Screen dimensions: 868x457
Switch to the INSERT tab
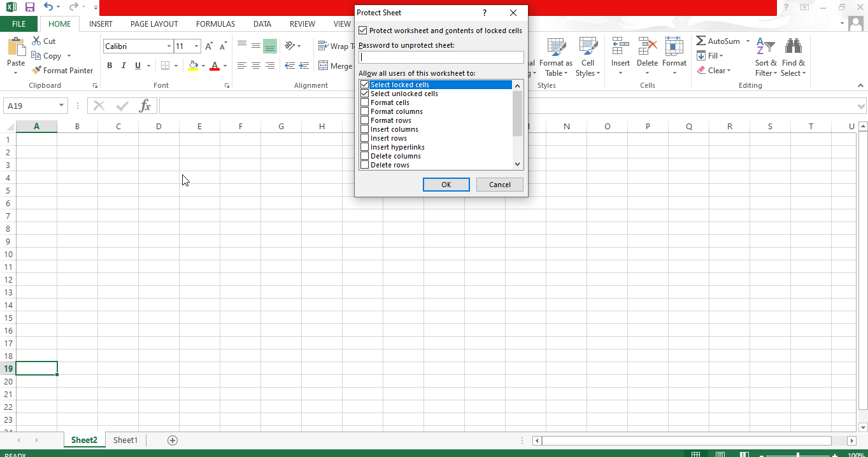[101, 24]
